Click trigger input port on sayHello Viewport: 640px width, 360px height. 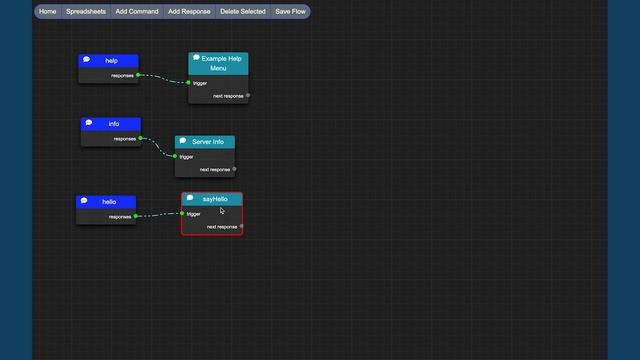[182, 213]
